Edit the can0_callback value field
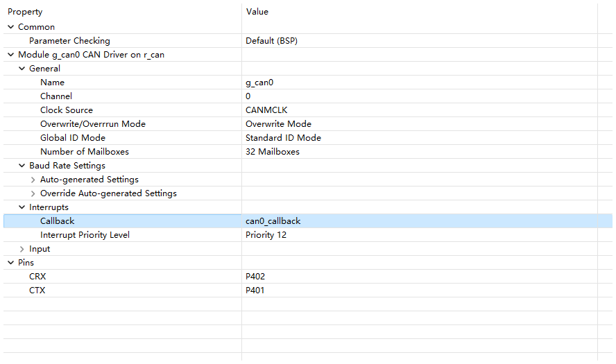This screenshot has width=616, height=364. click(x=273, y=221)
